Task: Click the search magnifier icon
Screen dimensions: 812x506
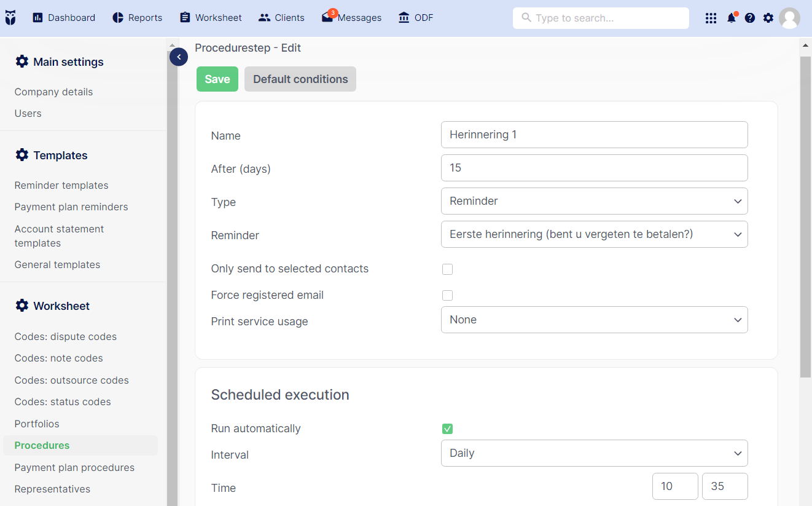Action: click(x=526, y=18)
